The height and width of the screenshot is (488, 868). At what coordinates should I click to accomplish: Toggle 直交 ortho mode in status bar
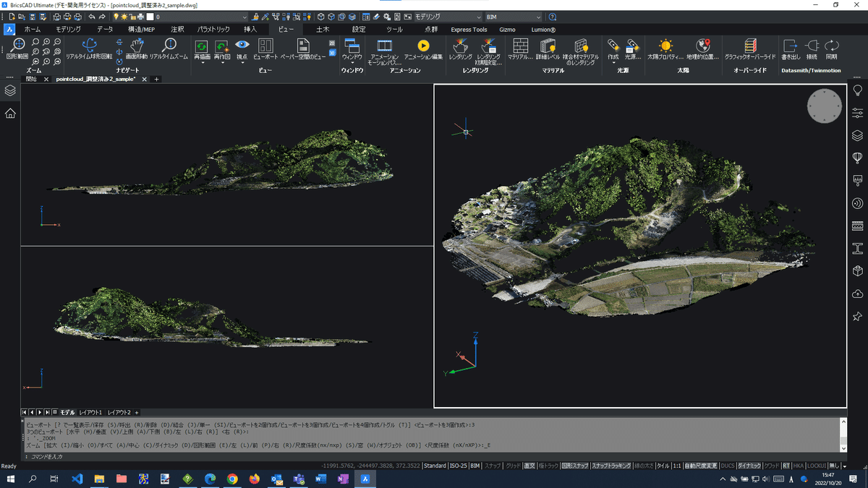[529, 466]
